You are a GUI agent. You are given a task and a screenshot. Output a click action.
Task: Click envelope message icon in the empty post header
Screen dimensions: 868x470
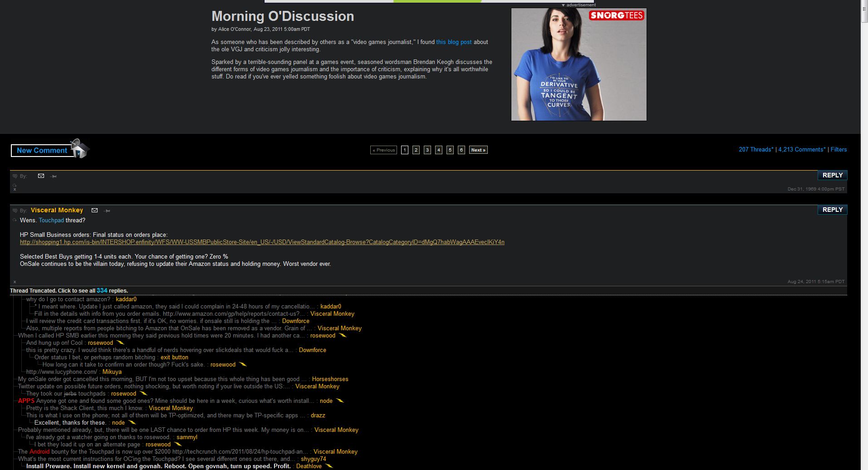(x=41, y=176)
